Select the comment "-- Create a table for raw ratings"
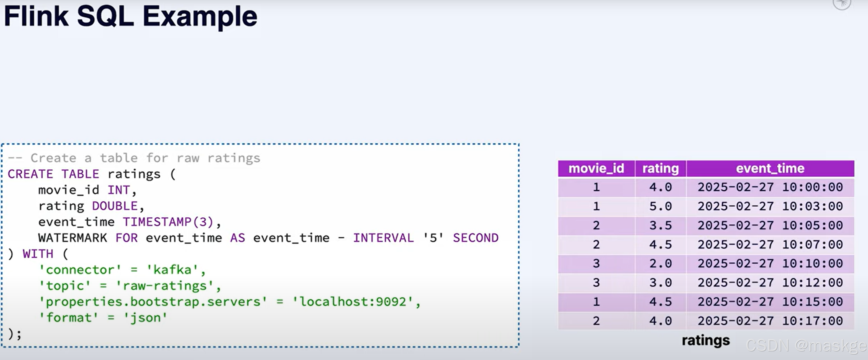Image resolution: width=868 pixels, height=360 pixels. point(134,158)
